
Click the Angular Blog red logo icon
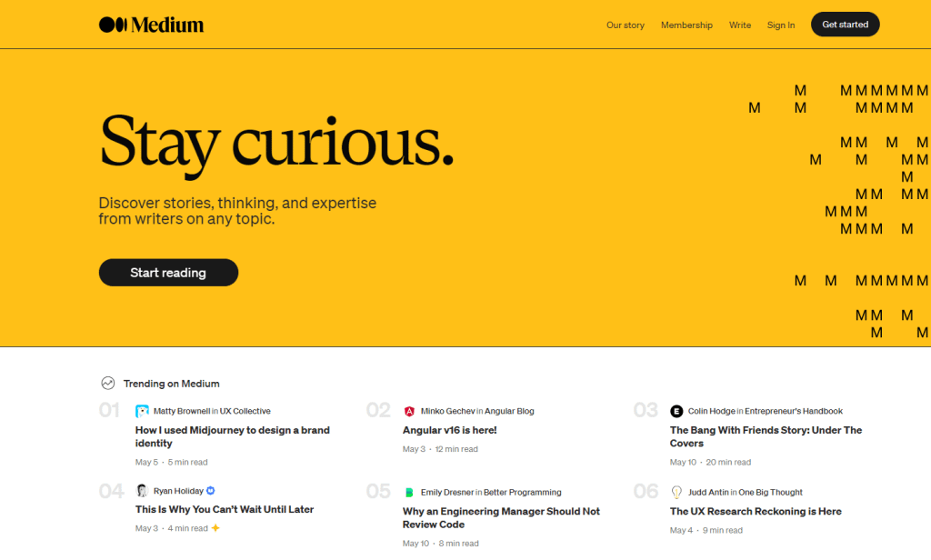click(x=409, y=411)
